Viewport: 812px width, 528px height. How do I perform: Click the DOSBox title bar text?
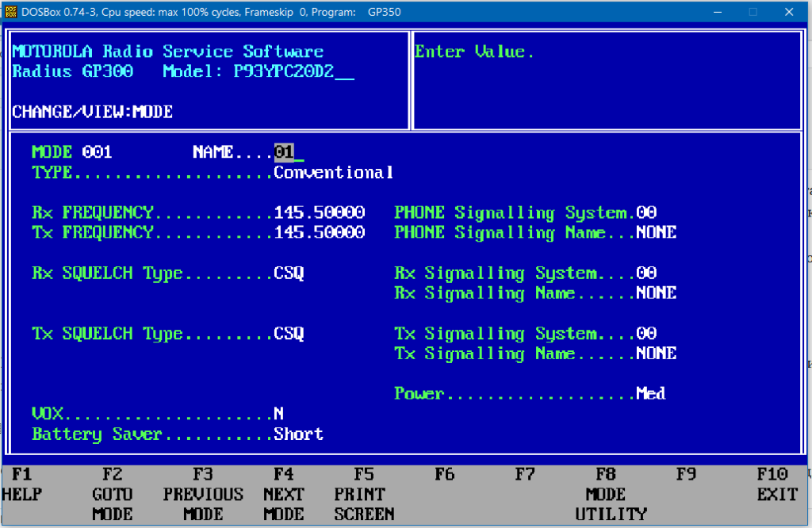211,12
